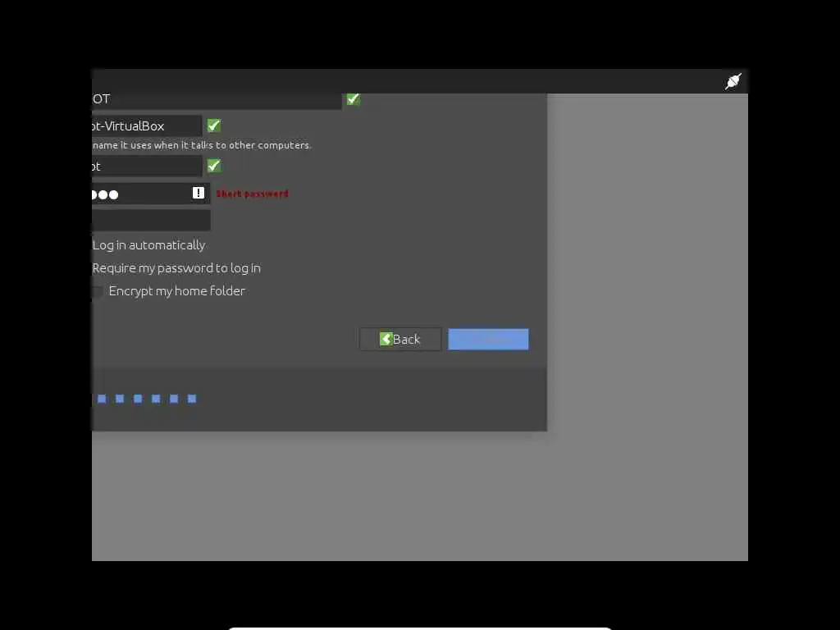The height and width of the screenshot is (630, 840).
Task: Open the network connection indicator in top bar
Action: point(733,81)
